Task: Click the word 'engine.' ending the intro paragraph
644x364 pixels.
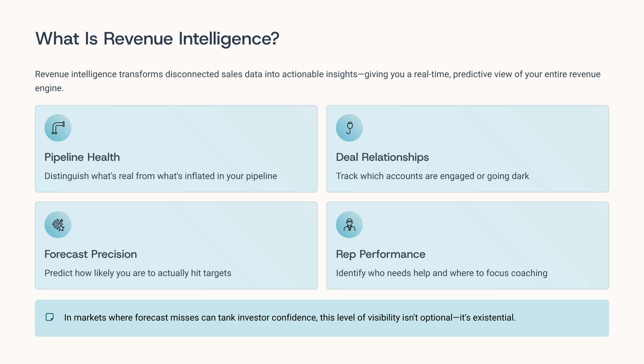Action: [x=49, y=88]
